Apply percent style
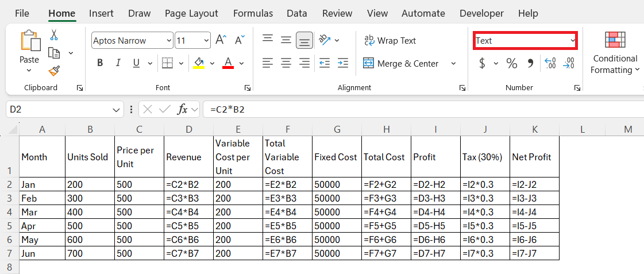This screenshot has height=274, width=644. [x=511, y=63]
